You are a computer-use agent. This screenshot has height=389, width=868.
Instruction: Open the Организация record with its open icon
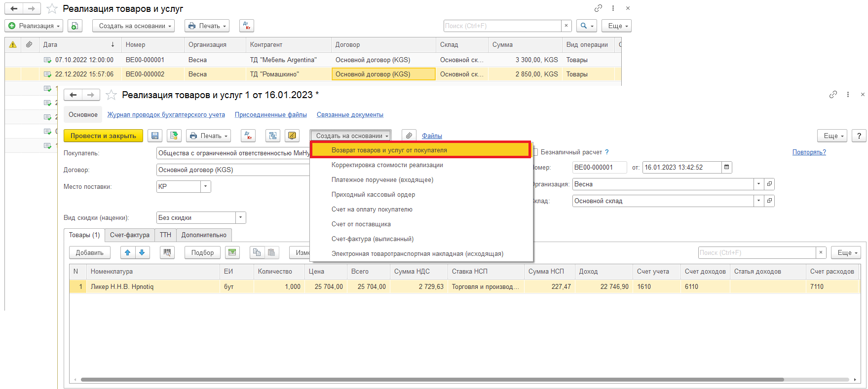(769, 184)
